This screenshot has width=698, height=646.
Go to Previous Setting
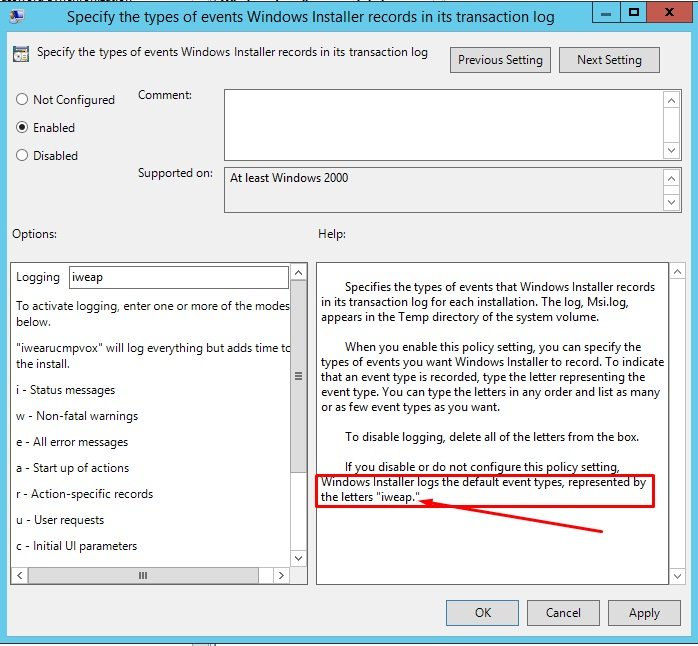point(500,60)
